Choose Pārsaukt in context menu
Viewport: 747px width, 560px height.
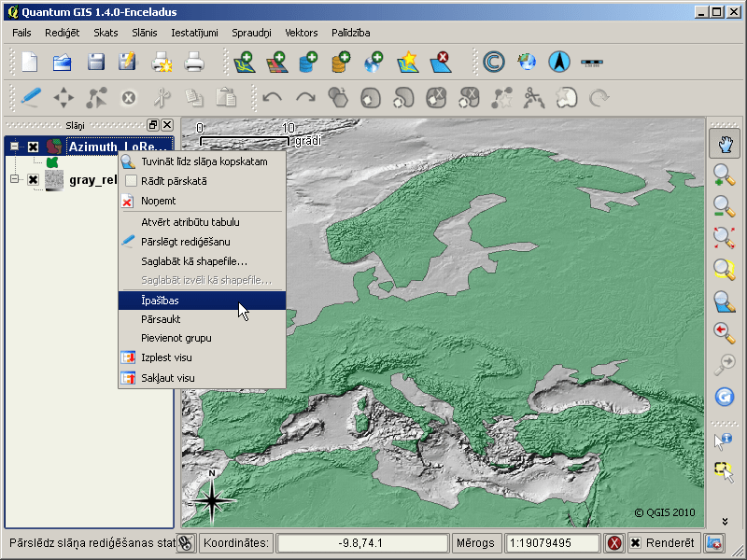click(202, 319)
